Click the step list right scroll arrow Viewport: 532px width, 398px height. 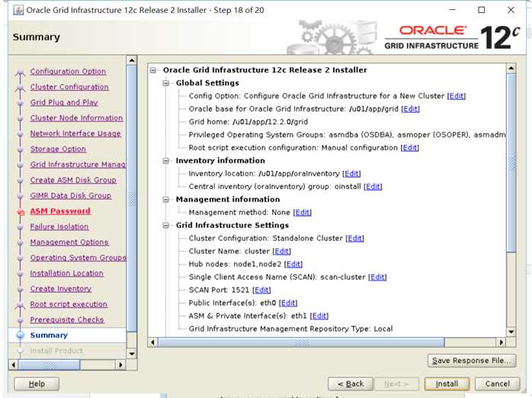click(x=120, y=365)
